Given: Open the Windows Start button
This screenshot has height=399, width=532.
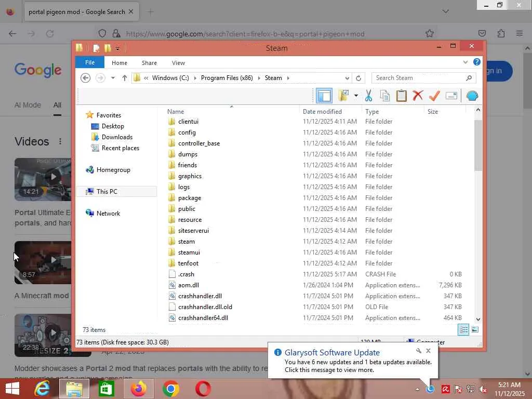Looking at the screenshot, I should [x=12, y=389].
